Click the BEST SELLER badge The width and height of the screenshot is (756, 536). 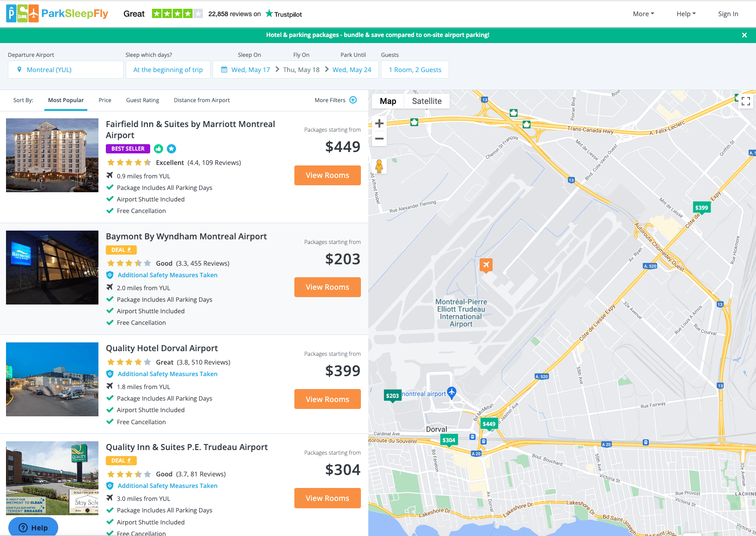[128, 149]
